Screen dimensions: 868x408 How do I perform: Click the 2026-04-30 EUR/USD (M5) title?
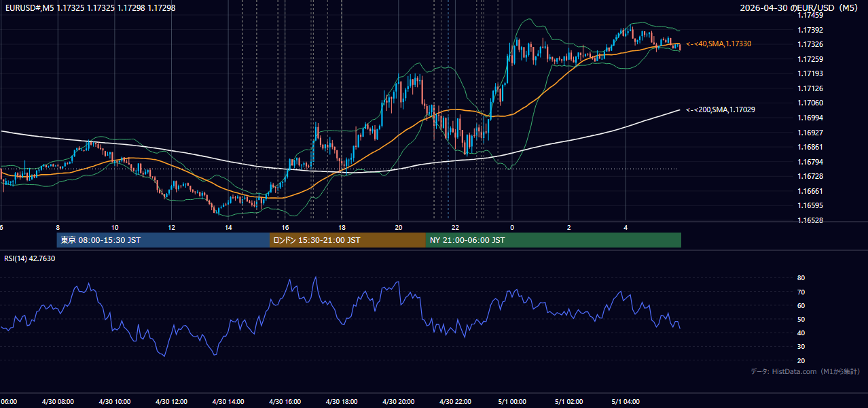[801, 8]
